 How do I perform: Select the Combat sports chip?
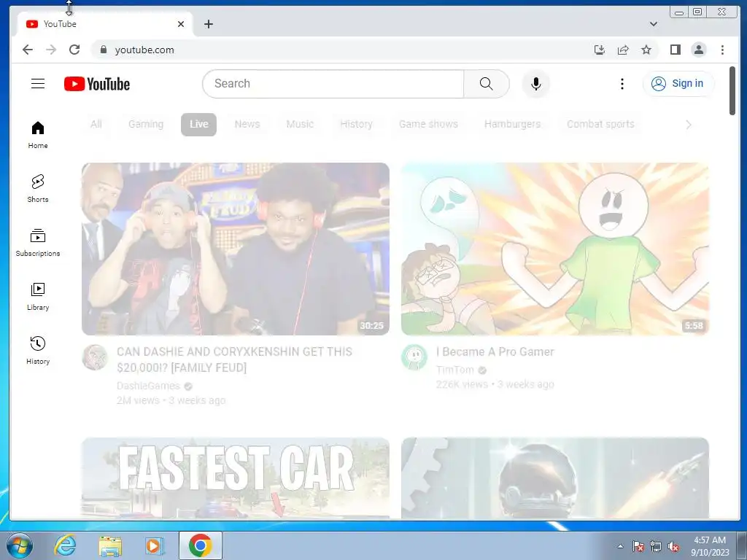[601, 124]
